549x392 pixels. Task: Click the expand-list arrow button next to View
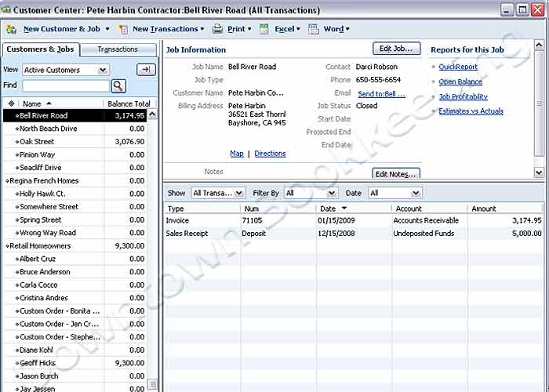146,70
